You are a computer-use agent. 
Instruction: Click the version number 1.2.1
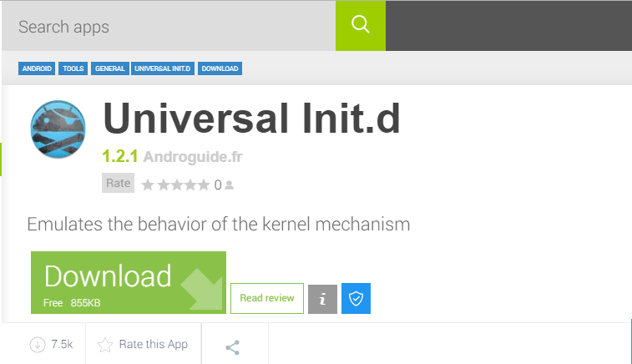pos(119,156)
